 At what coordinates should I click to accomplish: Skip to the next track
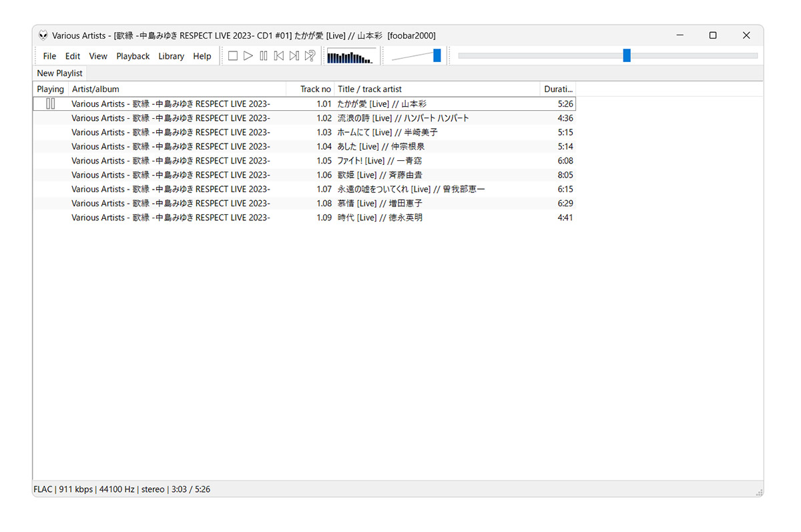pos(294,56)
